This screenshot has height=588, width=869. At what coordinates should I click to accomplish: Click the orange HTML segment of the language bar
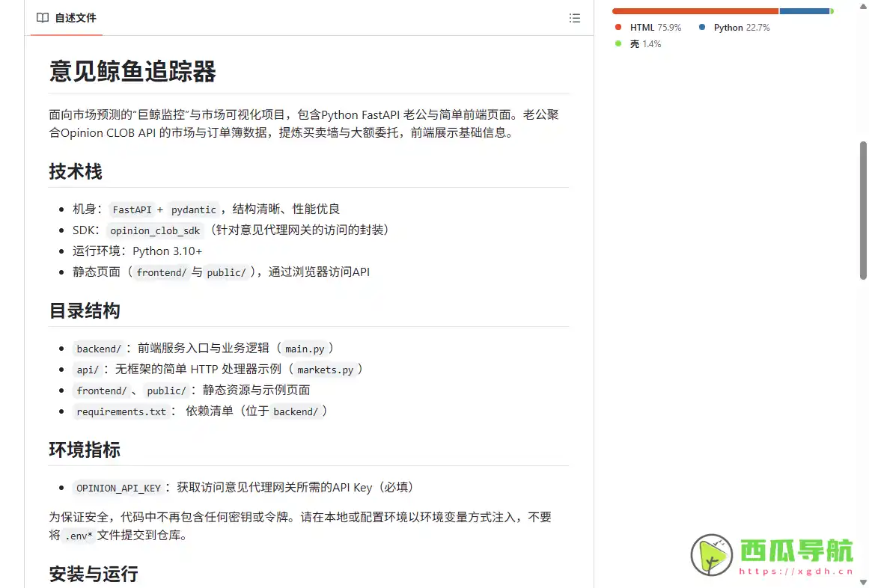click(x=695, y=10)
